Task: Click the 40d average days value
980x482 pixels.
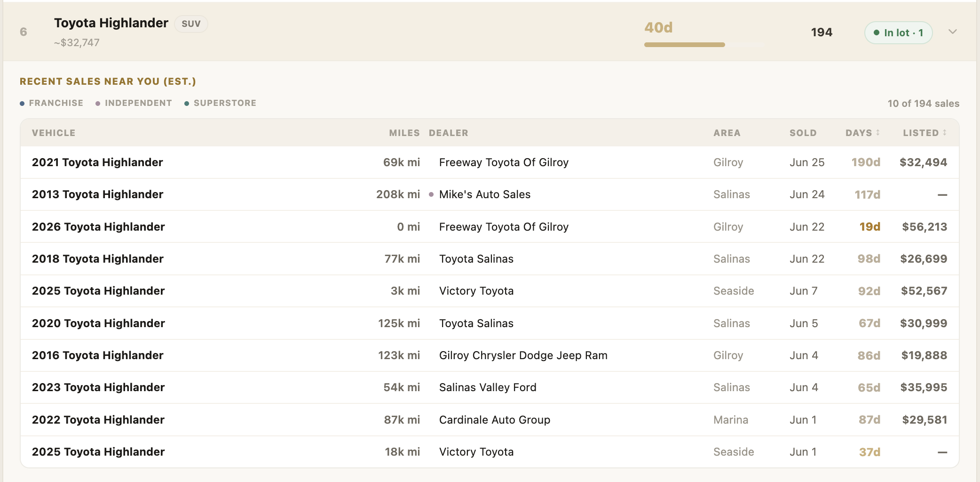Action: [x=658, y=27]
